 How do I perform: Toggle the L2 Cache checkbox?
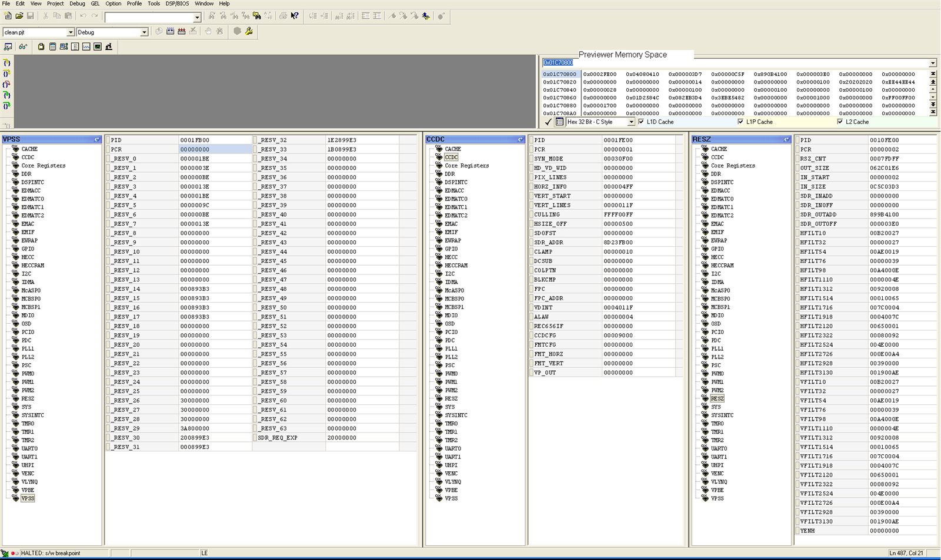[x=840, y=122]
